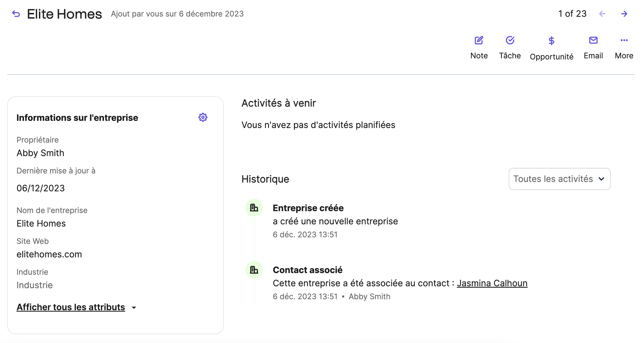644x343 pixels.
Task: Click the previous record arrow
Action: point(602,13)
